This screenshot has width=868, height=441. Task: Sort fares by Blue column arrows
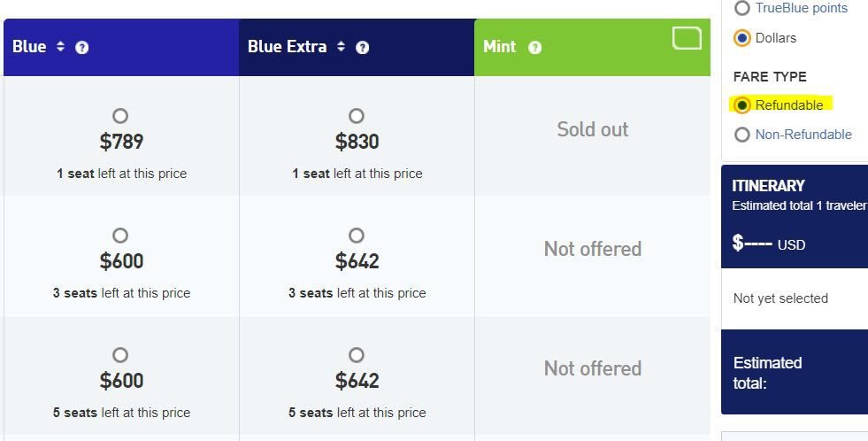coord(60,47)
